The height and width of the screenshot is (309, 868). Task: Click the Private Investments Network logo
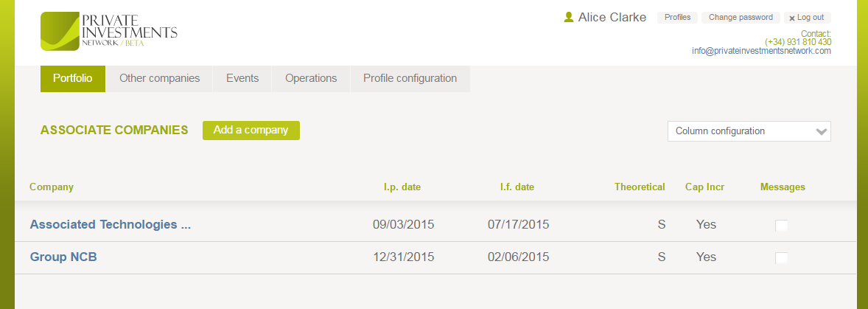tap(108, 31)
